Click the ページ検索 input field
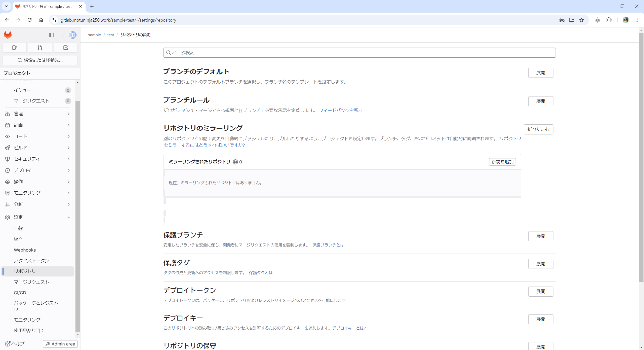Image resolution: width=644 pixels, height=350 pixels. pos(360,53)
